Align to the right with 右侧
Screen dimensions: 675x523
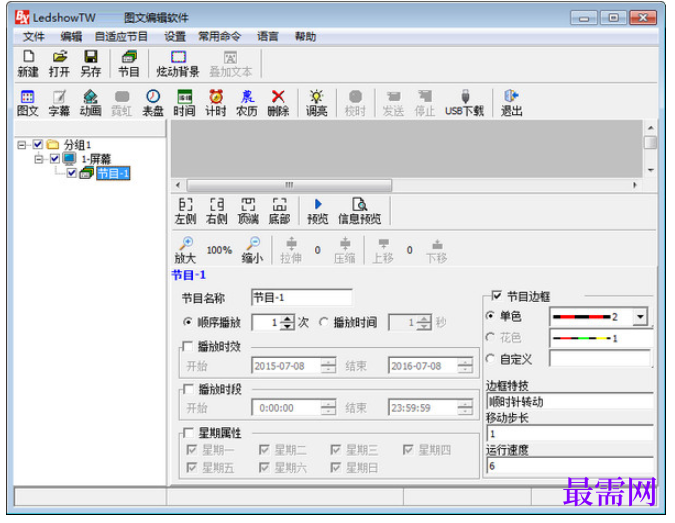coord(217,211)
